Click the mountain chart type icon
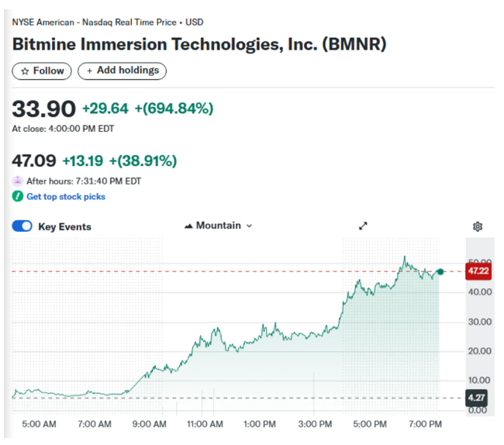This screenshot has width=504, height=445. (188, 226)
